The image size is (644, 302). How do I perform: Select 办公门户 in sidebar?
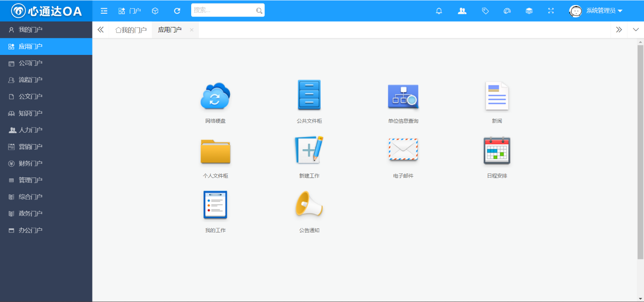point(46,230)
